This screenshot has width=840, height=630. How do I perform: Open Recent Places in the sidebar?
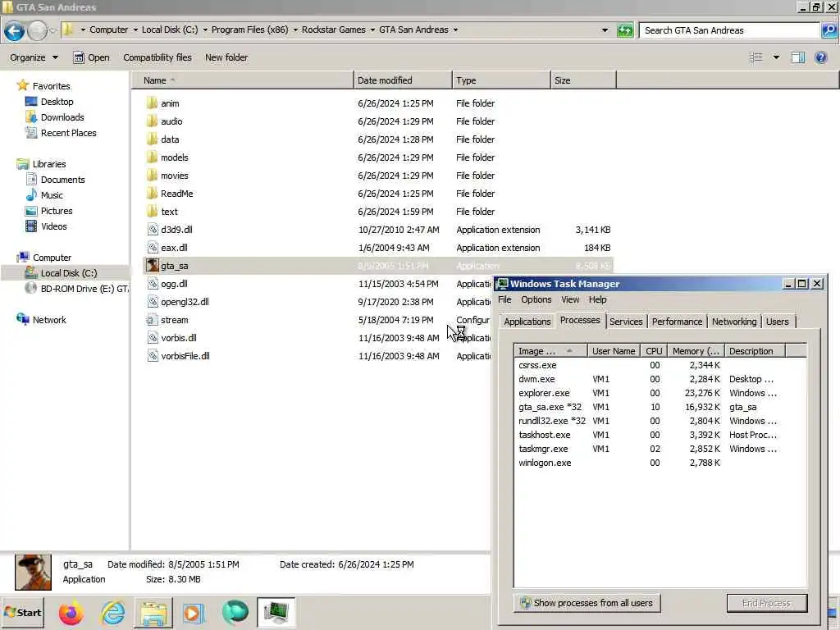[61, 133]
